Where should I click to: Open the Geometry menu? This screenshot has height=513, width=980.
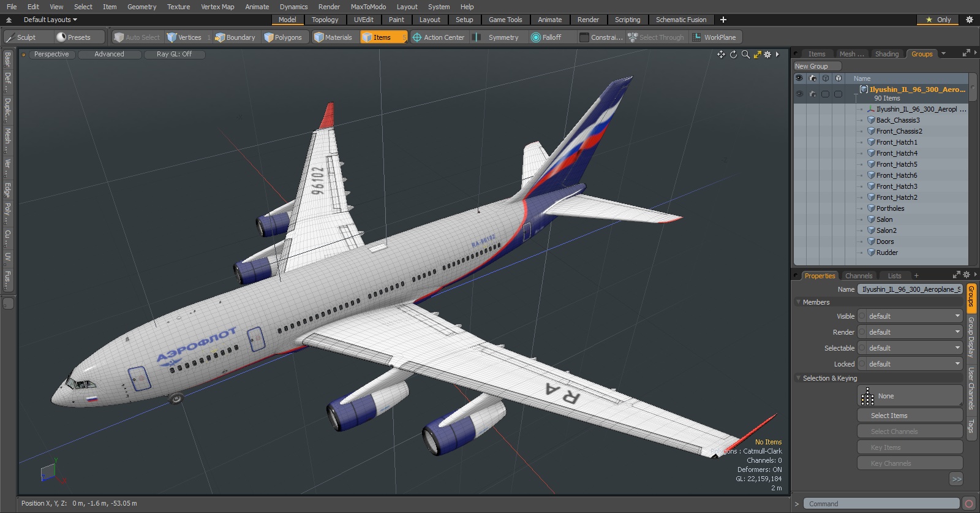pos(141,7)
